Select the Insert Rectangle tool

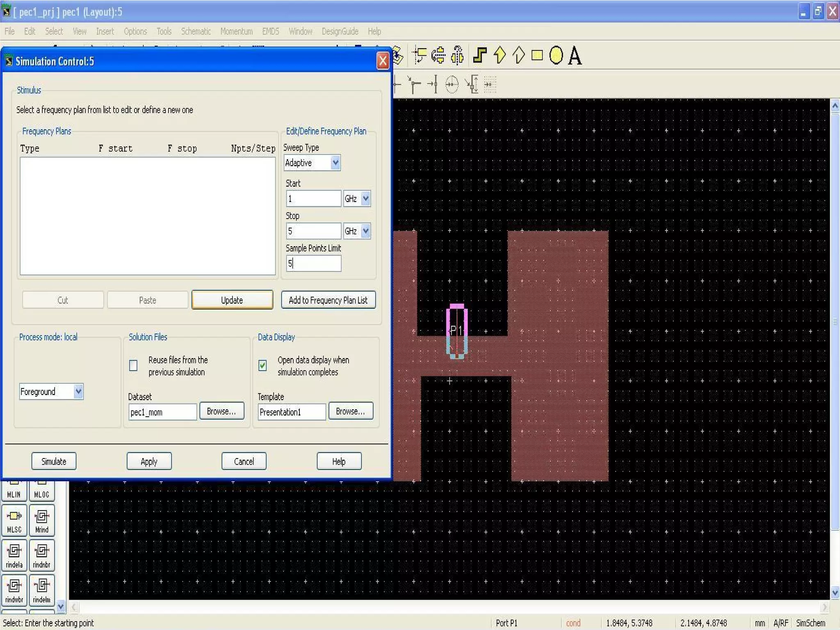pos(537,55)
